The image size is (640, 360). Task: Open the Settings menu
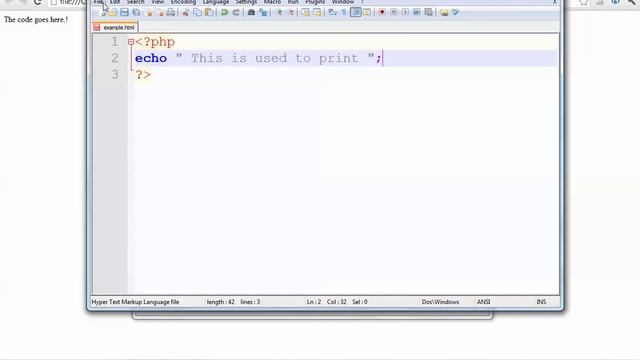247,2
